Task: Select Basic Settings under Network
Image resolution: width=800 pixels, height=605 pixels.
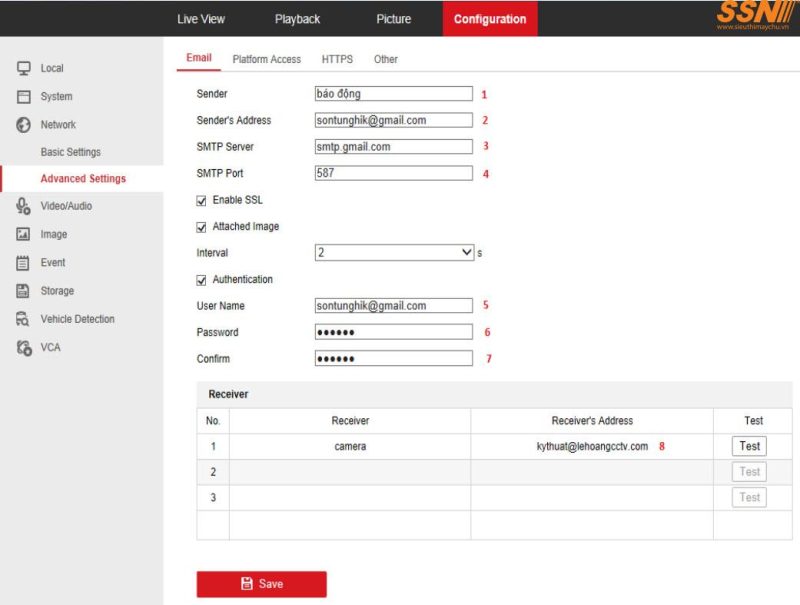Action: (x=70, y=152)
